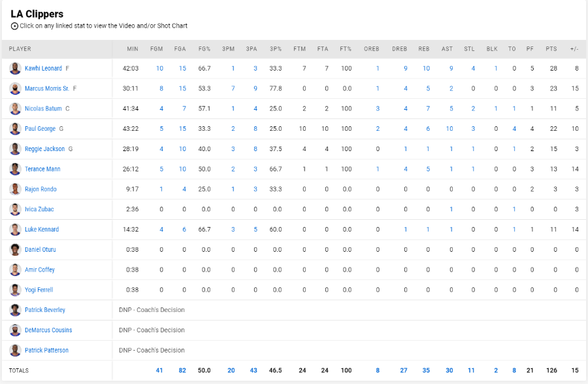Click DeMarcus Cousins' headshot thumbnail
This screenshot has height=384, width=588.
(15, 330)
